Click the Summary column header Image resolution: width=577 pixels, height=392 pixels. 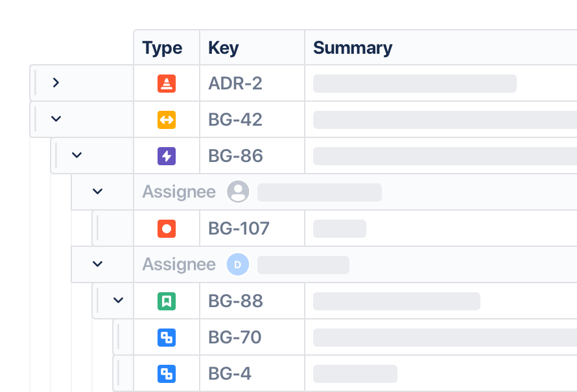pos(353,48)
